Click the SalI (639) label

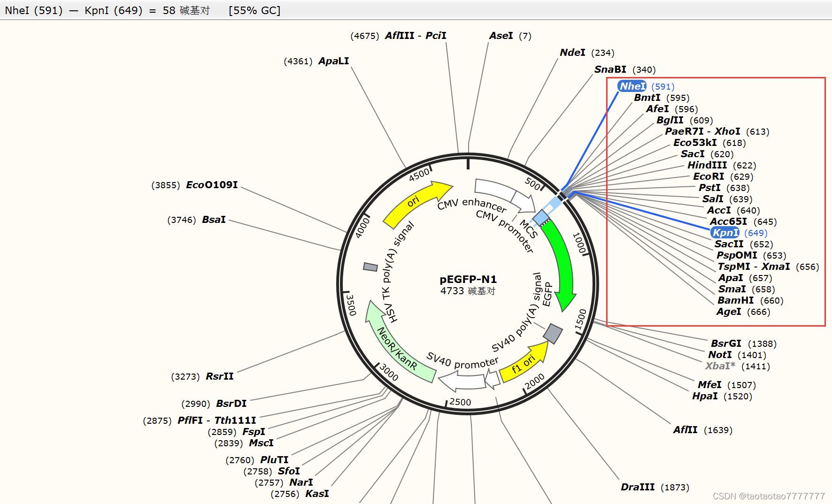(727, 199)
